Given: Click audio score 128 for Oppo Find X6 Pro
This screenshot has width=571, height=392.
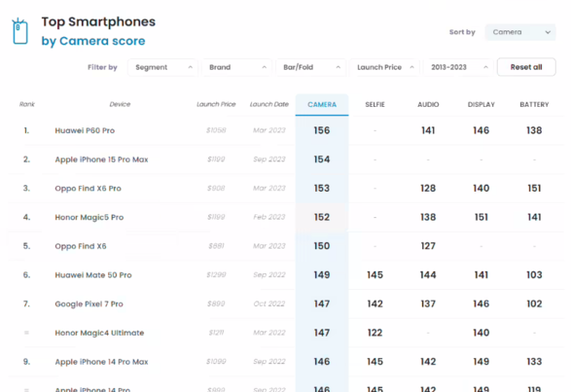Looking at the screenshot, I should (x=428, y=189).
